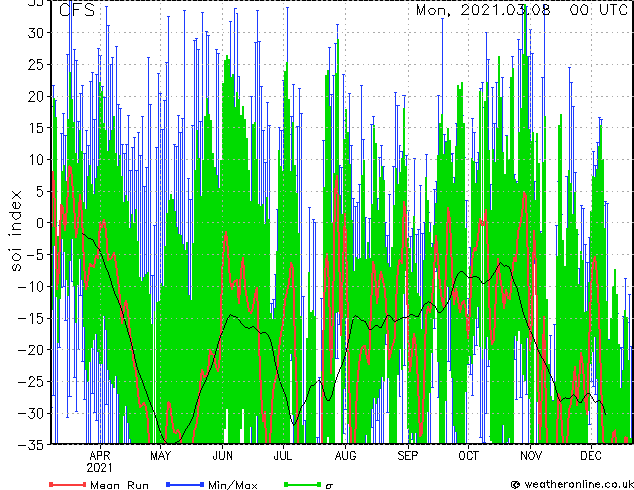Click the y-axis value -15
The image size is (634, 490).
[x=32, y=318]
